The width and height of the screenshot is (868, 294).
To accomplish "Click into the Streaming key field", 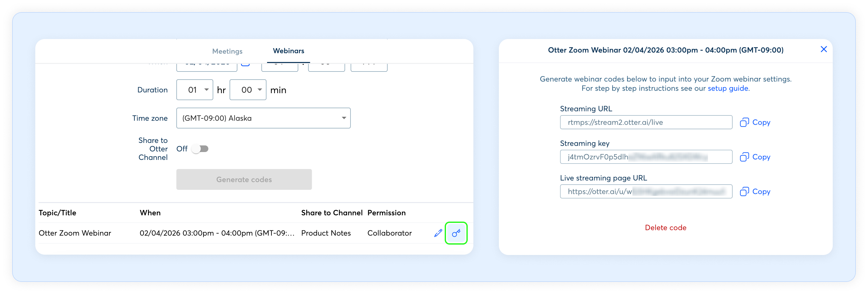I will point(646,157).
